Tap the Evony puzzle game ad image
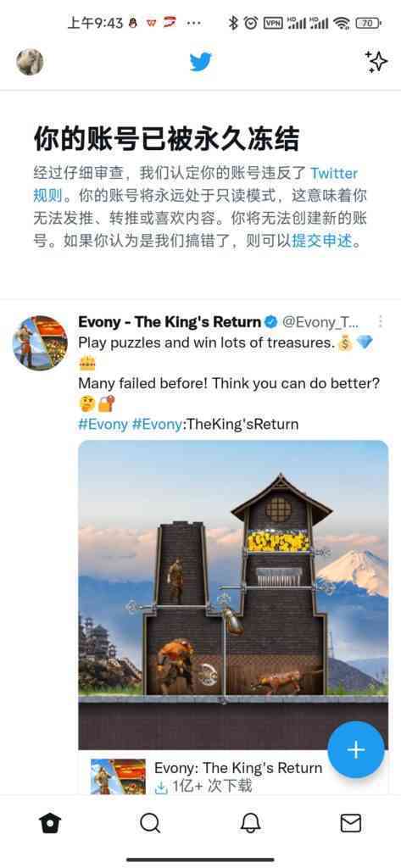Image resolution: width=401 pixels, height=868 pixels. tap(233, 595)
